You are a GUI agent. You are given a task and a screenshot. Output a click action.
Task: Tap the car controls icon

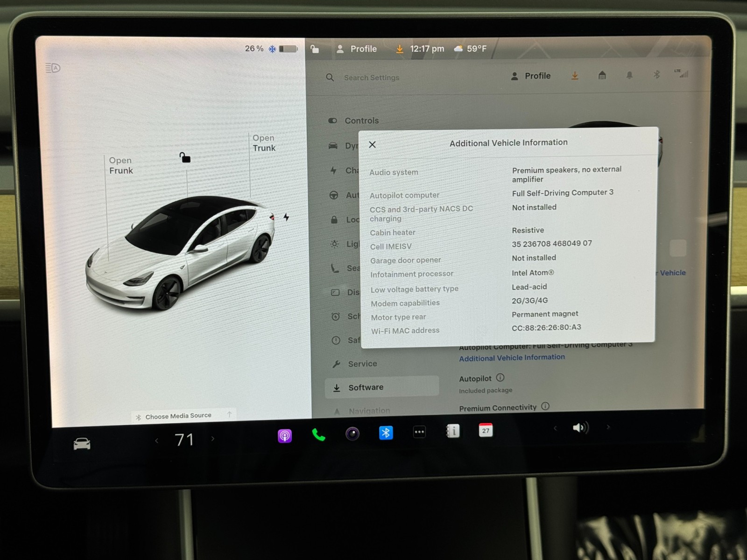[82, 444]
